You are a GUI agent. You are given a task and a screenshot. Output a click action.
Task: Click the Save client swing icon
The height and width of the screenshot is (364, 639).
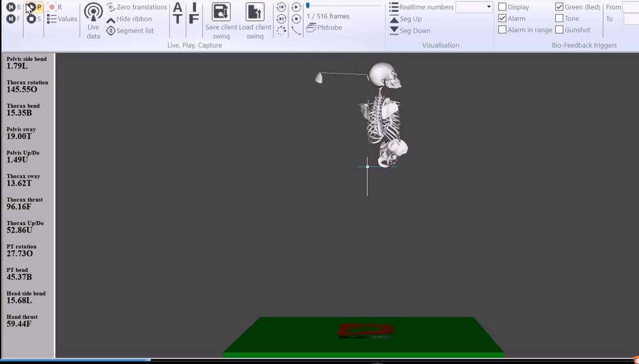tap(221, 13)
